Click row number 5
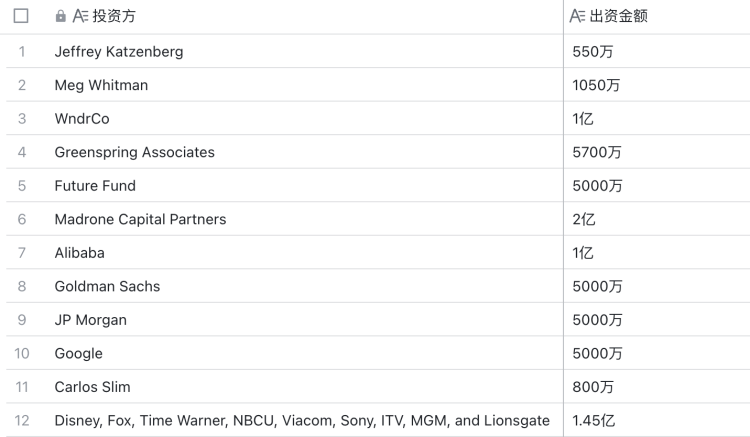 pos(20,186)
